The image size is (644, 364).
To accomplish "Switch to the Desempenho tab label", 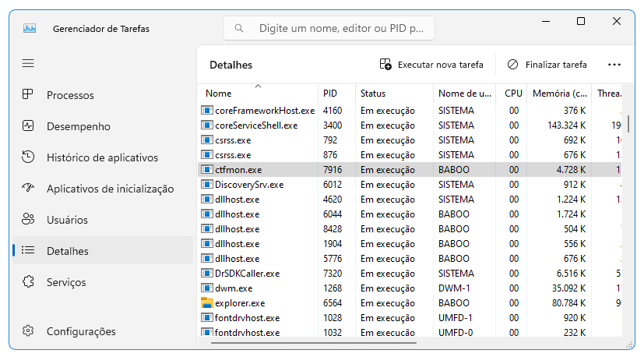I will 79,127.
